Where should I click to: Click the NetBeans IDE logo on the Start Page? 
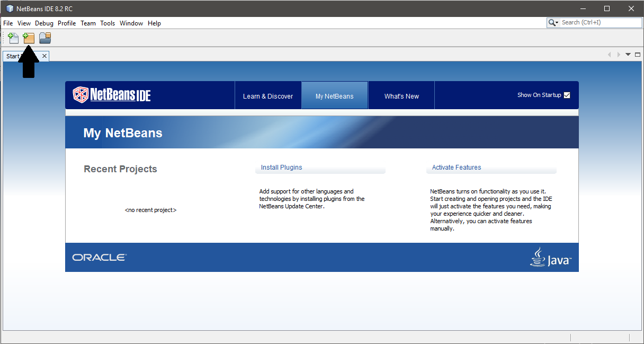pos(111,95)
